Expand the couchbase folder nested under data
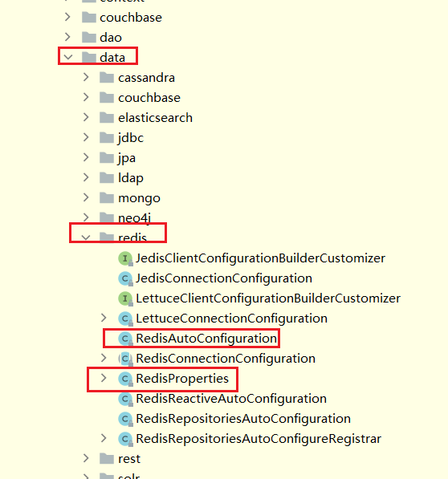Screen dimensions: 448x479 coord(86,97)
